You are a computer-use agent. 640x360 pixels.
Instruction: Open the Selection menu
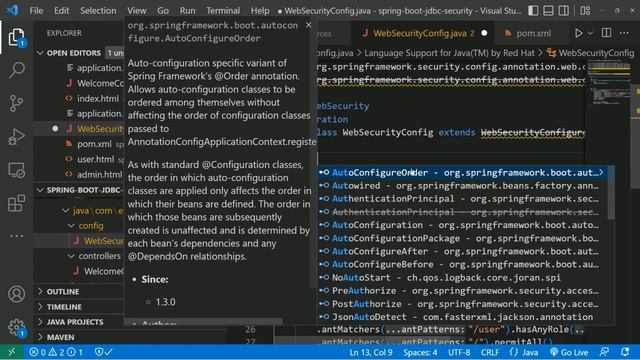[x=98, y=11]
